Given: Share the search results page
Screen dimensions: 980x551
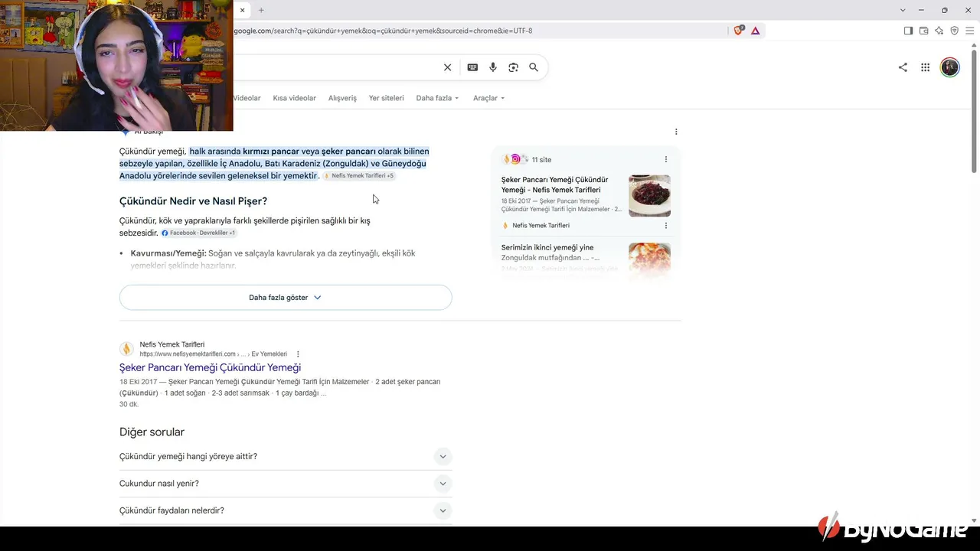Looking at the screenshot, I should 903,67.
